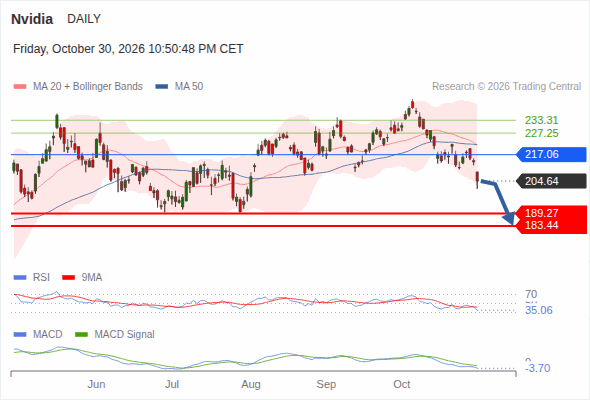Click the Oct axis label
The image size is (590, 400).
[401, 385]
